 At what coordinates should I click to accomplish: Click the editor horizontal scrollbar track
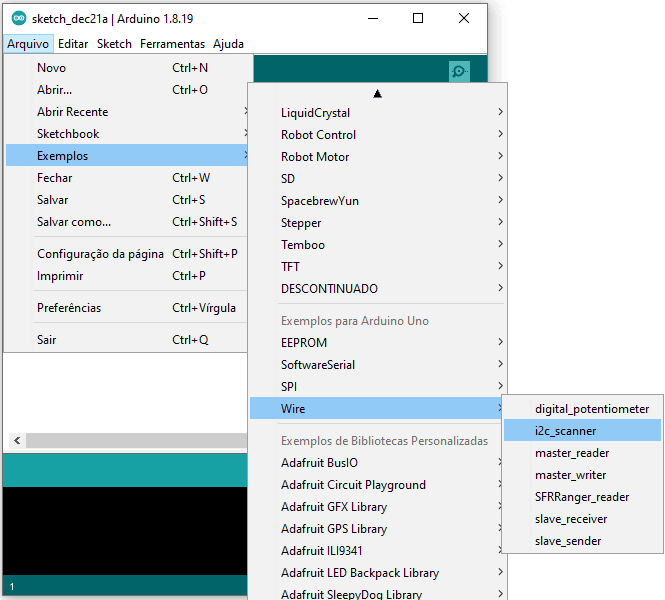click(137, 441)
